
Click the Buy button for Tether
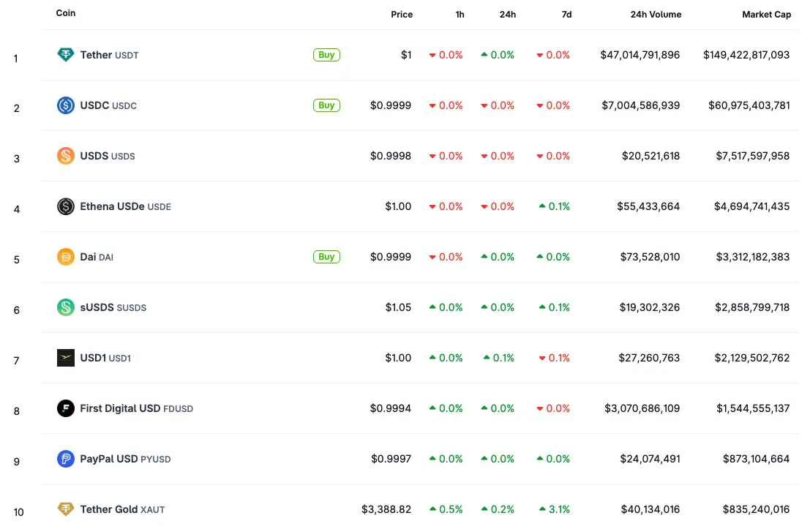pyautogui.click(x=326, y=55)
